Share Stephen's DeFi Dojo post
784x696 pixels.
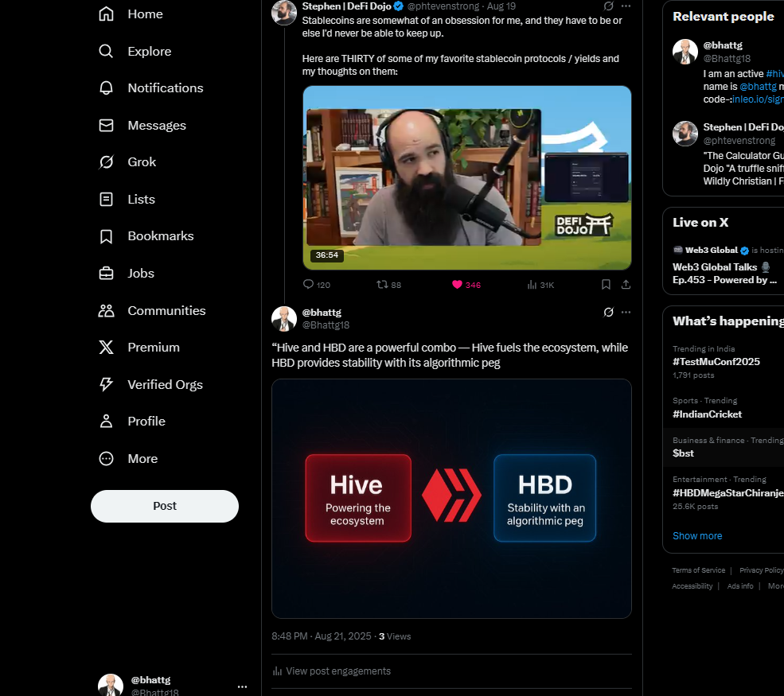626,284
